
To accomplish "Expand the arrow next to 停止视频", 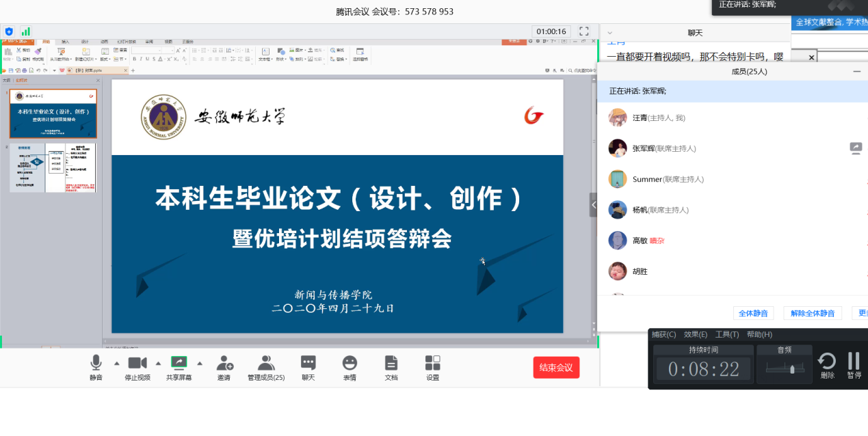I will [x=158, y=363].
